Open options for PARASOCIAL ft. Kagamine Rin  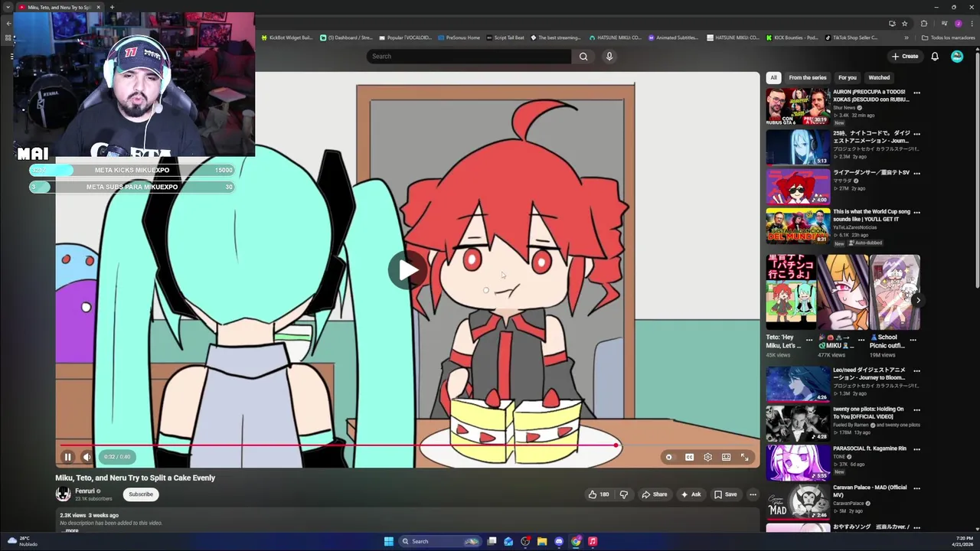(916, 448)
